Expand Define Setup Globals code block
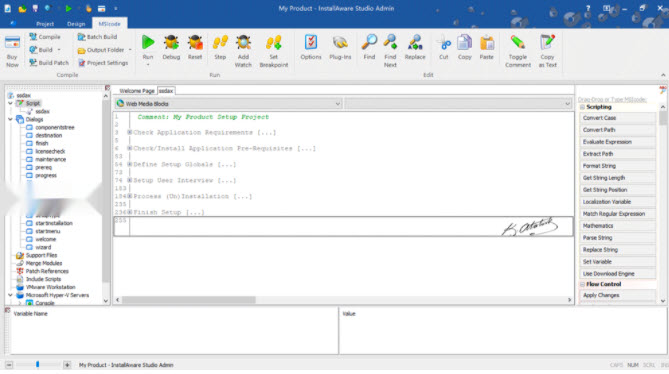The image size is (669, 374). (x=130, y=164)
